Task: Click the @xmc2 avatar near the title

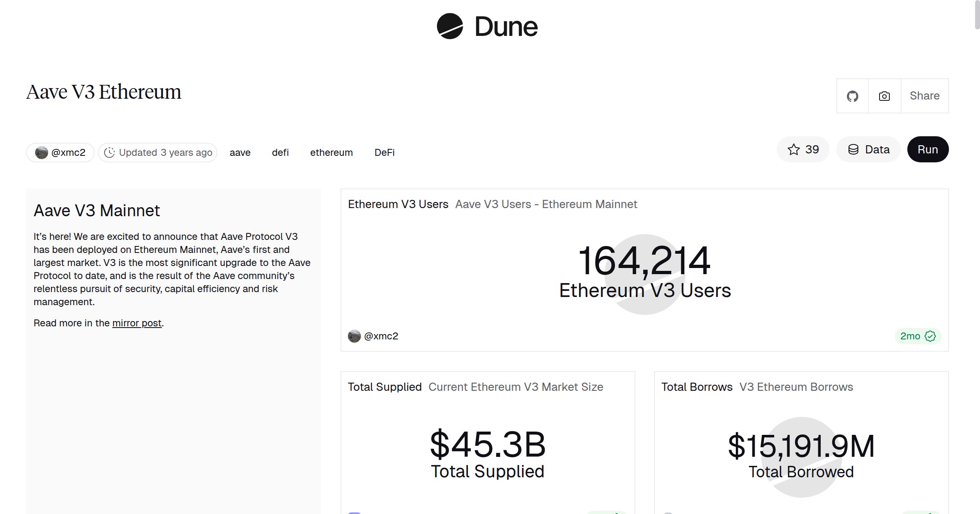Action: tap(42, 152)
